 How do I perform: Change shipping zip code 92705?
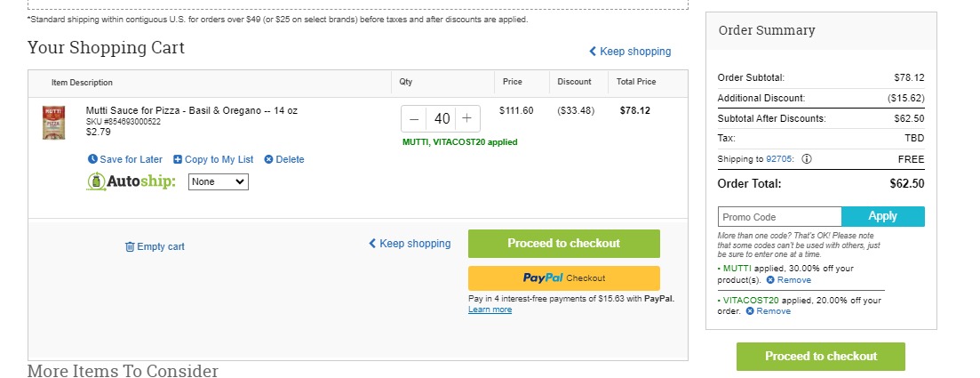point(779,159)
